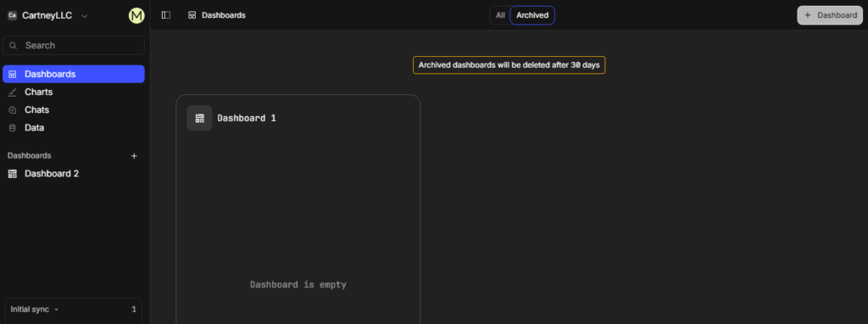Click the Data database icon
868x324 pixels.
point(13,127)
